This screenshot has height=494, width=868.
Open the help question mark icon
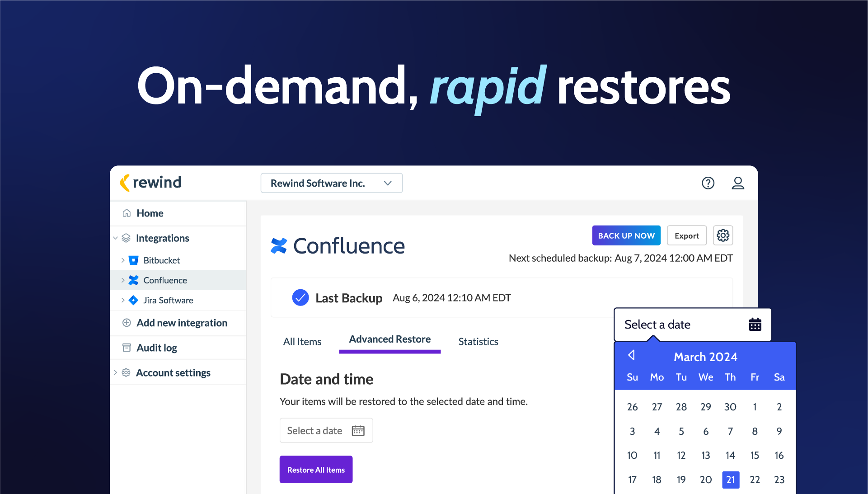point(708,183)
